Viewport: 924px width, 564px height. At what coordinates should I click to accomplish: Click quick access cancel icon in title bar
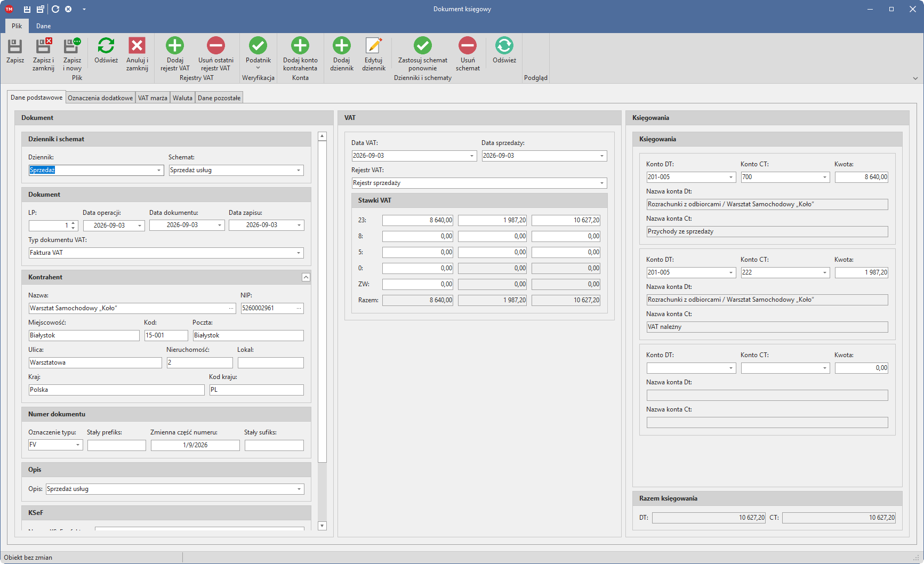click(68, 9)
